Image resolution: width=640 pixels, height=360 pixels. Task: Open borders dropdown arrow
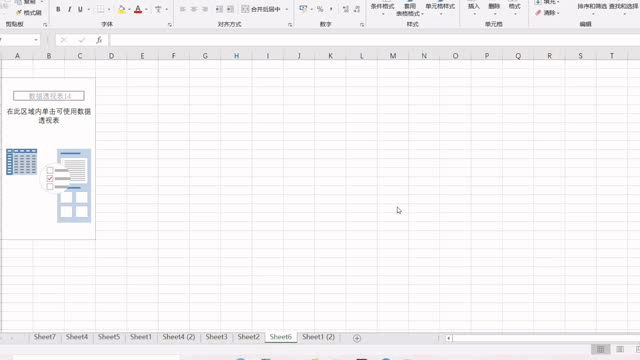pos(109,9)
